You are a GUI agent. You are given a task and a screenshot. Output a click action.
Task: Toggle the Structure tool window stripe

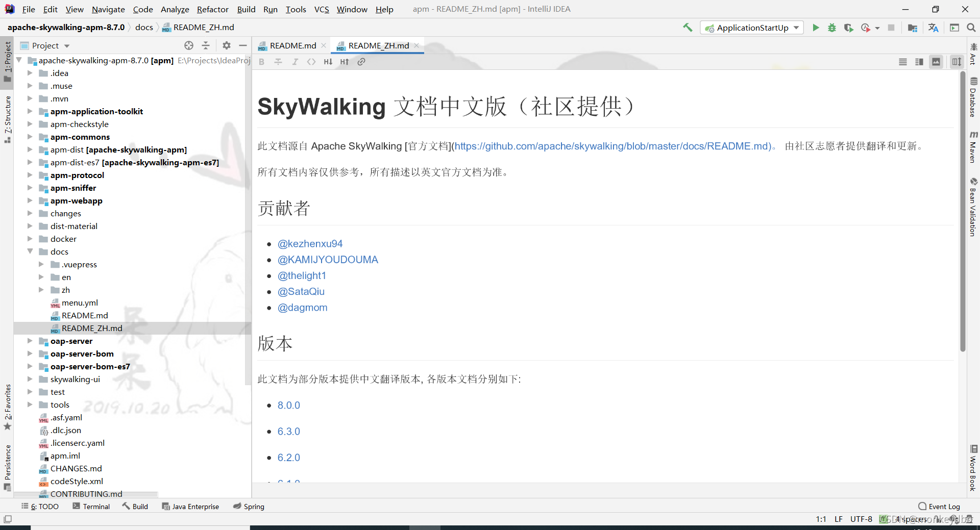[x=8, y=119]
